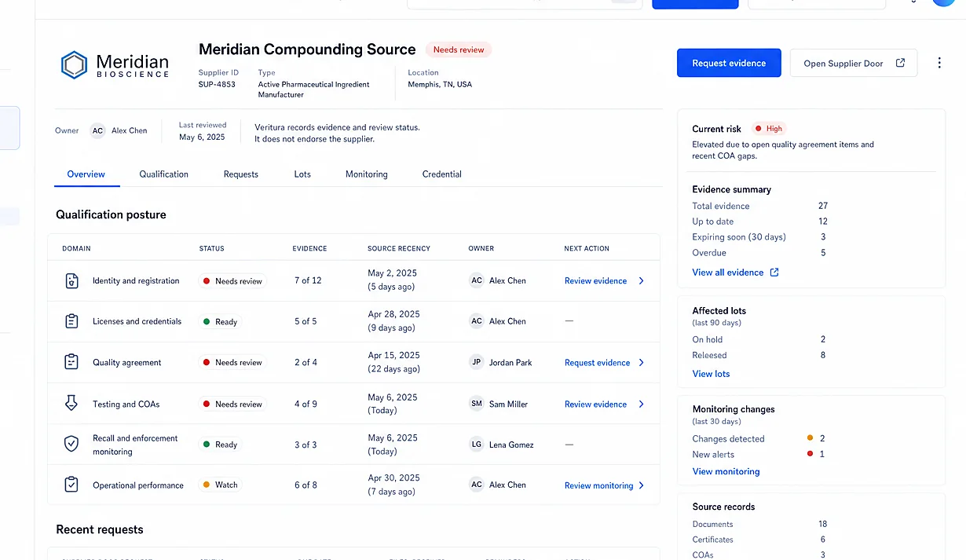Click the DOMAIN column header
Image resolution: width=966 pixels, height=560 pixels.
(x=76, y=248)
